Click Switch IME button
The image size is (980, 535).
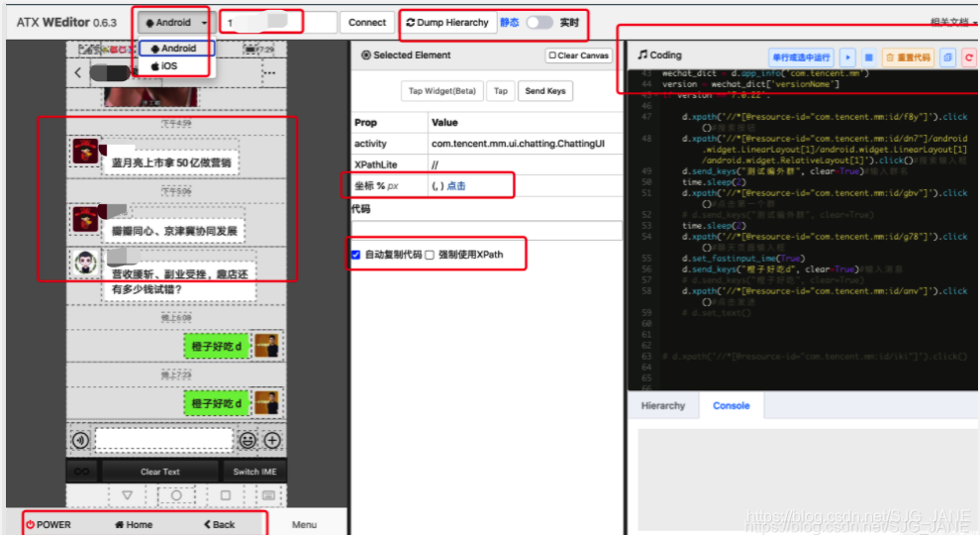pyautogui.click(x=254, y=472)
